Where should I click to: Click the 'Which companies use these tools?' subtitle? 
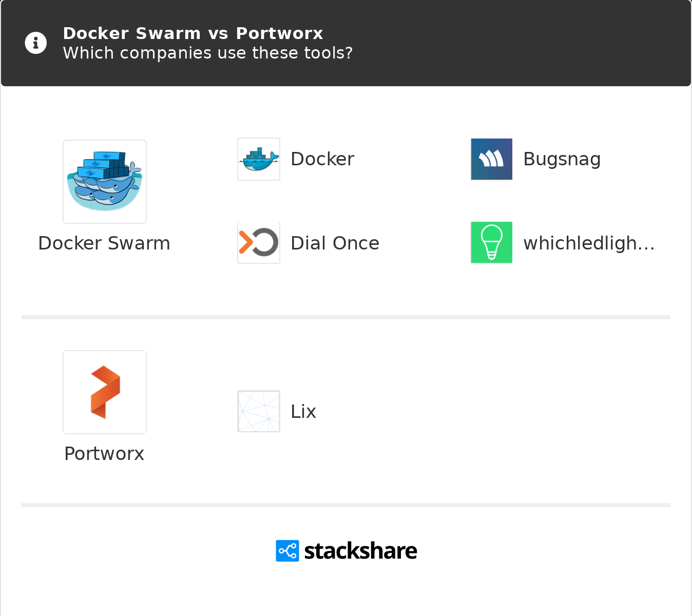coord(208,53)
